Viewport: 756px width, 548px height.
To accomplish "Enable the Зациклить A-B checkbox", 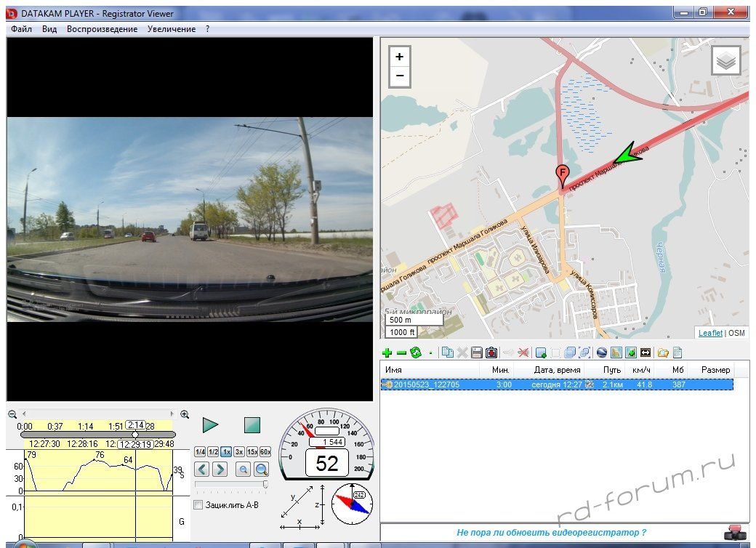I will pyautogui.click(x=198, y=504).
